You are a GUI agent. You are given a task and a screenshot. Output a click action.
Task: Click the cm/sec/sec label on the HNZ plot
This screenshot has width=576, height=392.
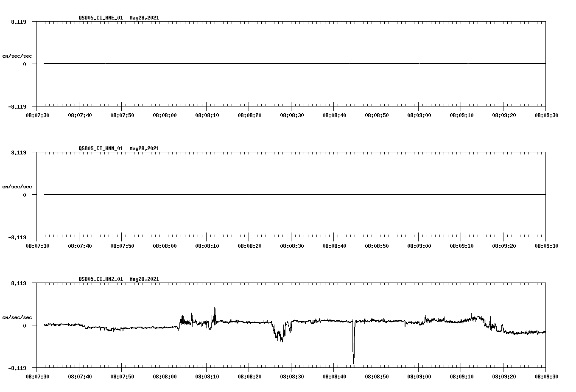coord(17,316)
